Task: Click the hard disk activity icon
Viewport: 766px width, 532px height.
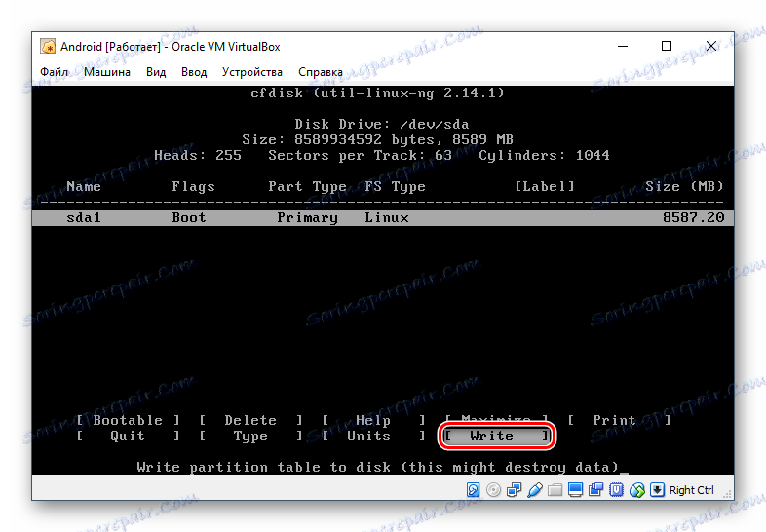Action: (473, 489)
